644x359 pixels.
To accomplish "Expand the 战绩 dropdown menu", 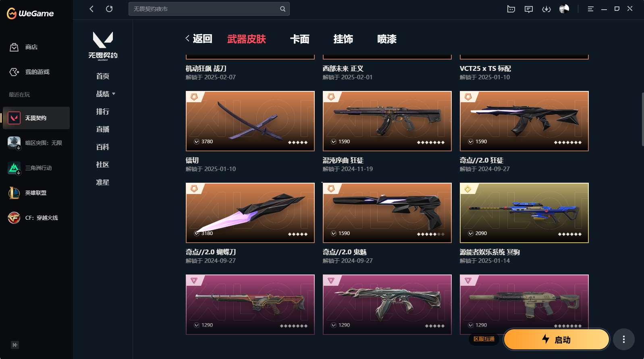I will 106,94.
